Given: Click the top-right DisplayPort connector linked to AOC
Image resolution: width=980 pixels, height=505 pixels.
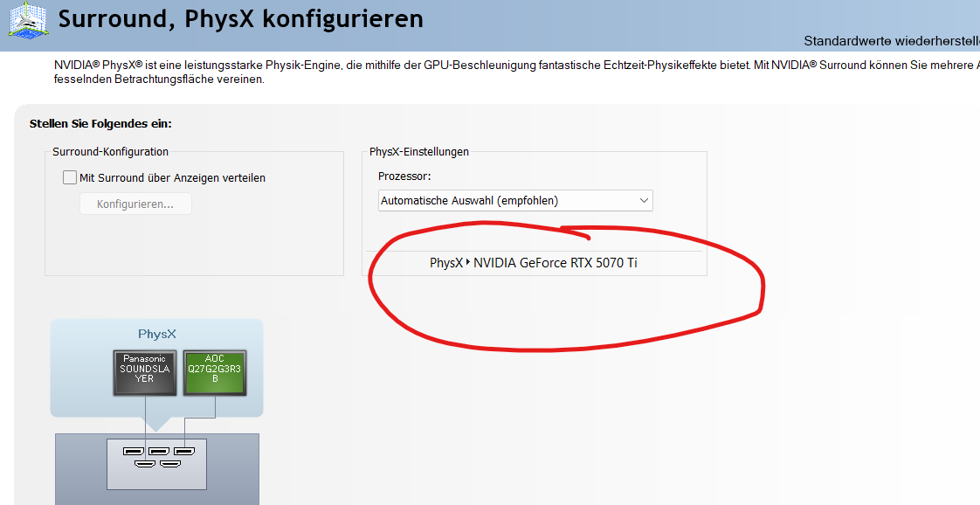Looking at the screenshot, I should pyautogui.click(x=184, y=451).
